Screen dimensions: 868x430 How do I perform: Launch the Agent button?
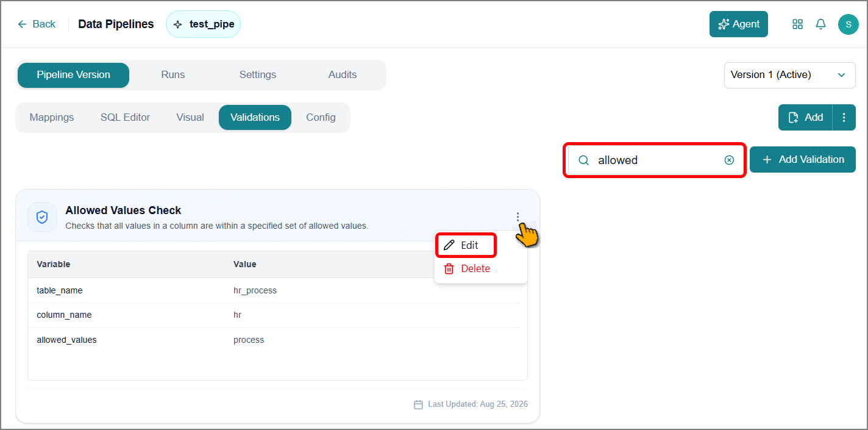click(739, 24)
